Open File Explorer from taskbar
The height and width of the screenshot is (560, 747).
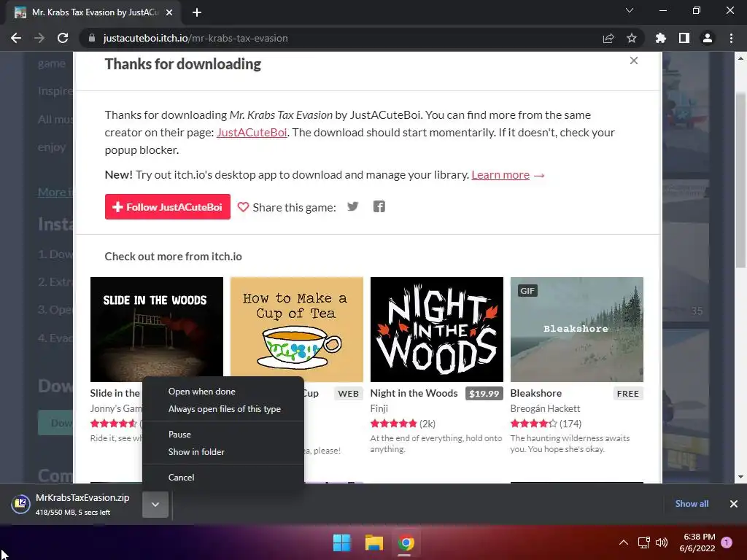(374, 542)
